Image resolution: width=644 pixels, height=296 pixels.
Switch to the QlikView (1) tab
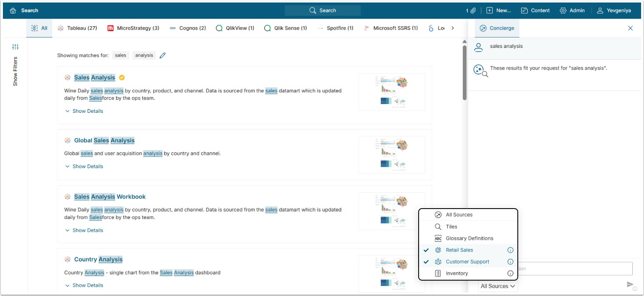[235, 28]
